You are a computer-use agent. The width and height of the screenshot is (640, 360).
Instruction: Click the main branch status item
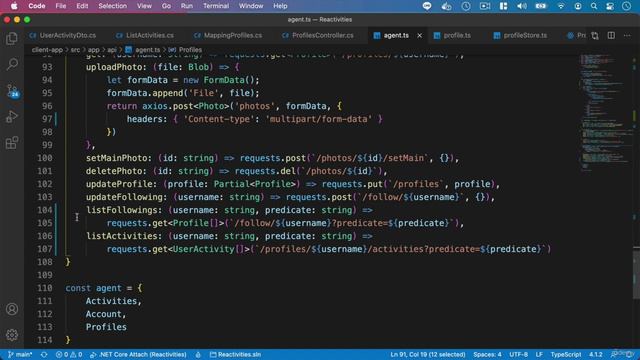click(20, 354)
